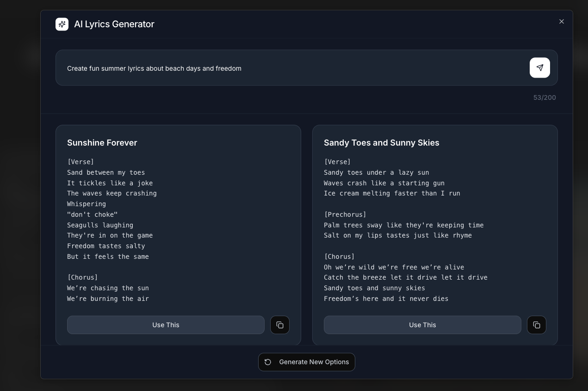Click Generate New Options label
The image size is (588, 391).
(314, 362)
